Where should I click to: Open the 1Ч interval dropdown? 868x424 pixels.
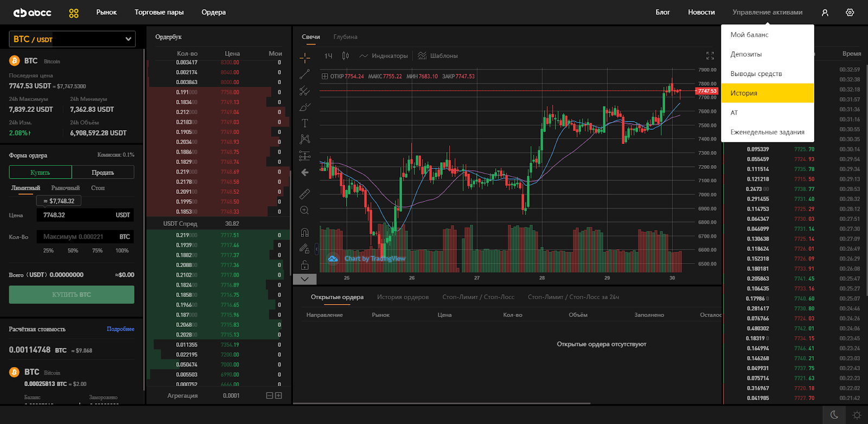328,56
